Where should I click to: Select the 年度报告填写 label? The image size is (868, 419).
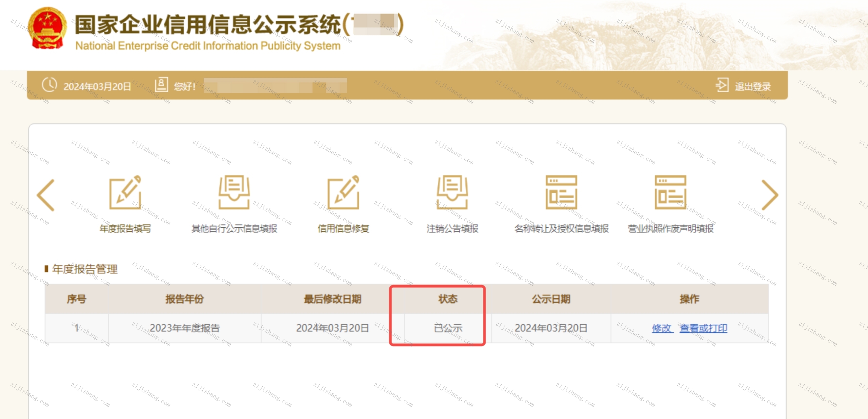click(125, 229)
